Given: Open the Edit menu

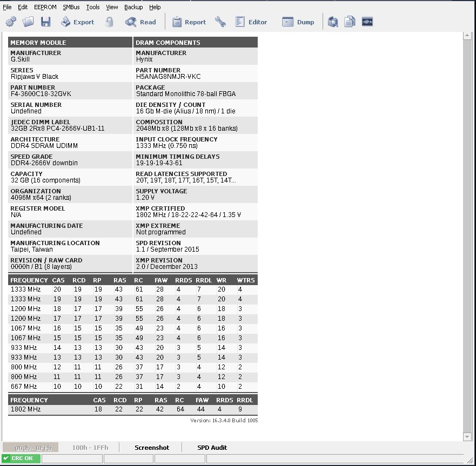Looking at the screenshot, I should pyautogui.click(x=23, y=7).
